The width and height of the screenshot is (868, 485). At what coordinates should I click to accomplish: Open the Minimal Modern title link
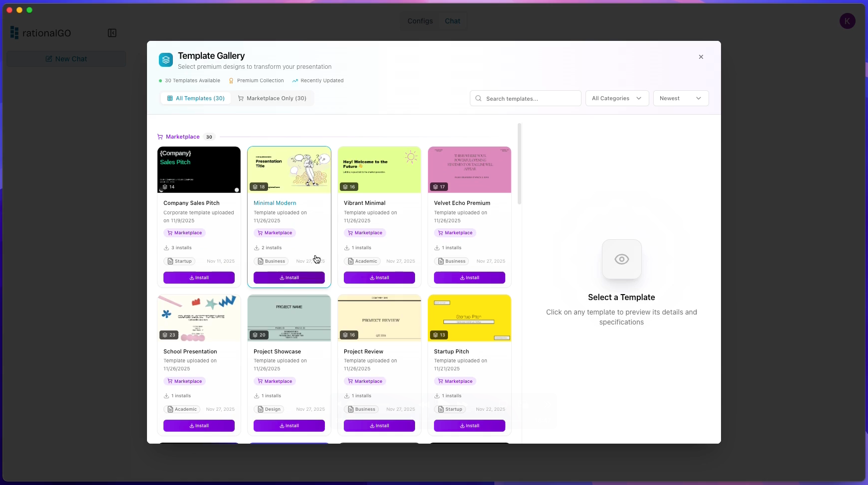pyautogui.click(x=275, y=203)
